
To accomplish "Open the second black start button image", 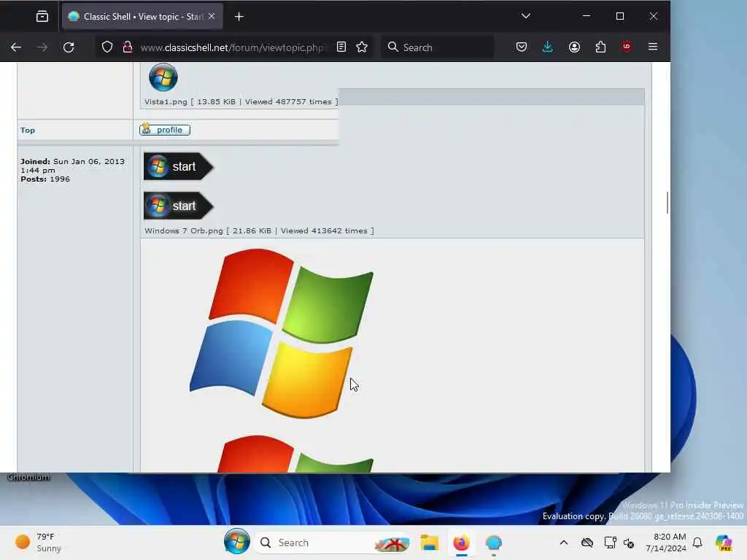I will point(178,206).
